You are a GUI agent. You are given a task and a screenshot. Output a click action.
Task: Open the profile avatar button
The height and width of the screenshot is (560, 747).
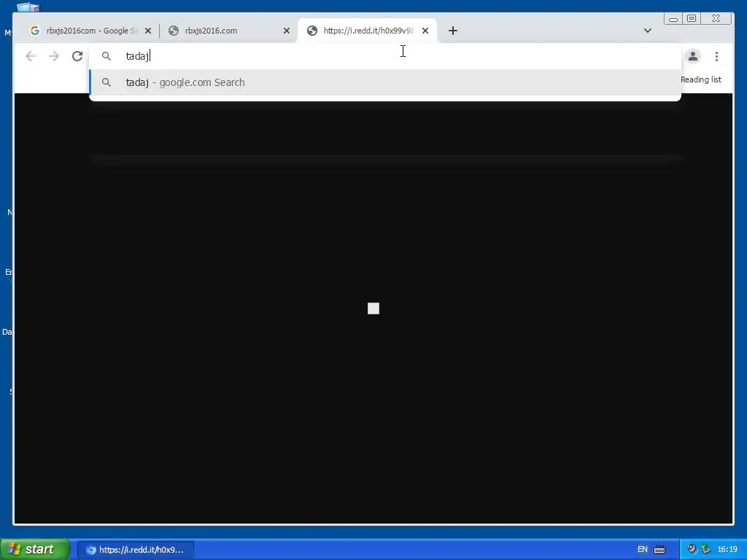point(693,57)
